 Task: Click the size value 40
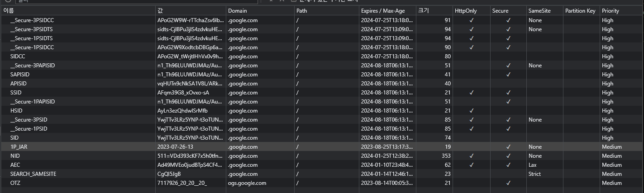click(x=448, y=84)
